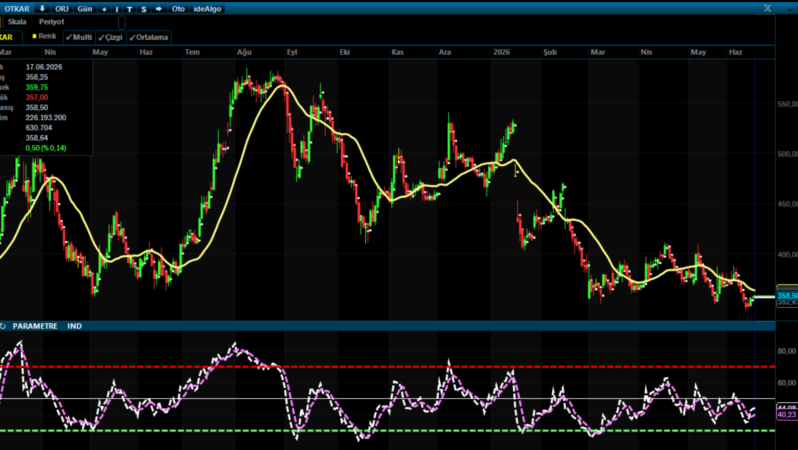The height and width of the screenshot is (450, 798).
Task: Toggle the Multi checkbox
Action: tap(79, 37)
